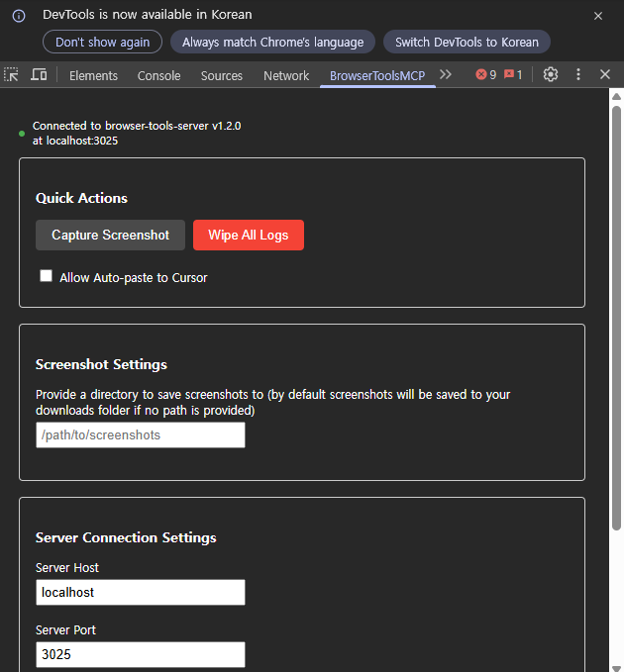Click the Server Connection Settings heading
624x672 pixels.
pyautogui.click(x=126, y=537)
